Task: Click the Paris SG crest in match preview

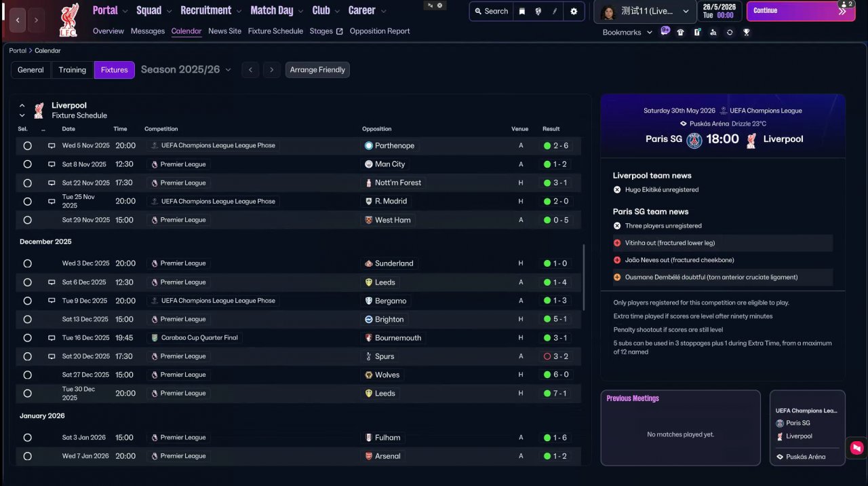Action: coord(694,140)
